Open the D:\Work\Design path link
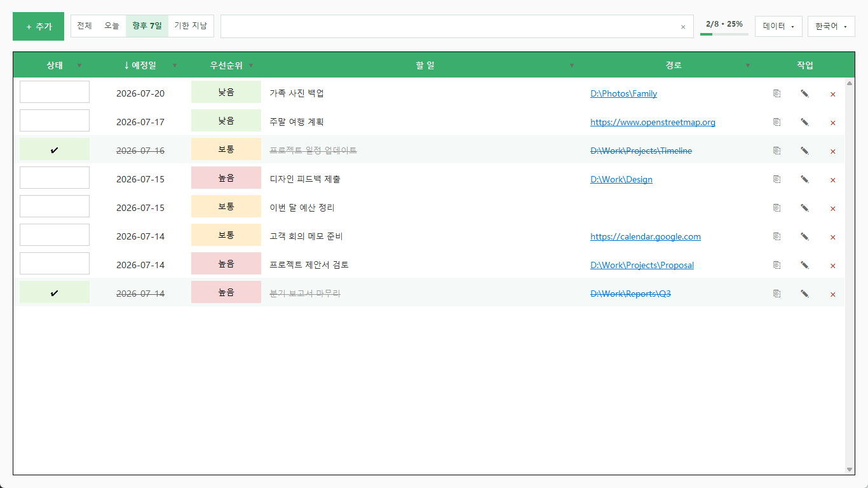 621,179
